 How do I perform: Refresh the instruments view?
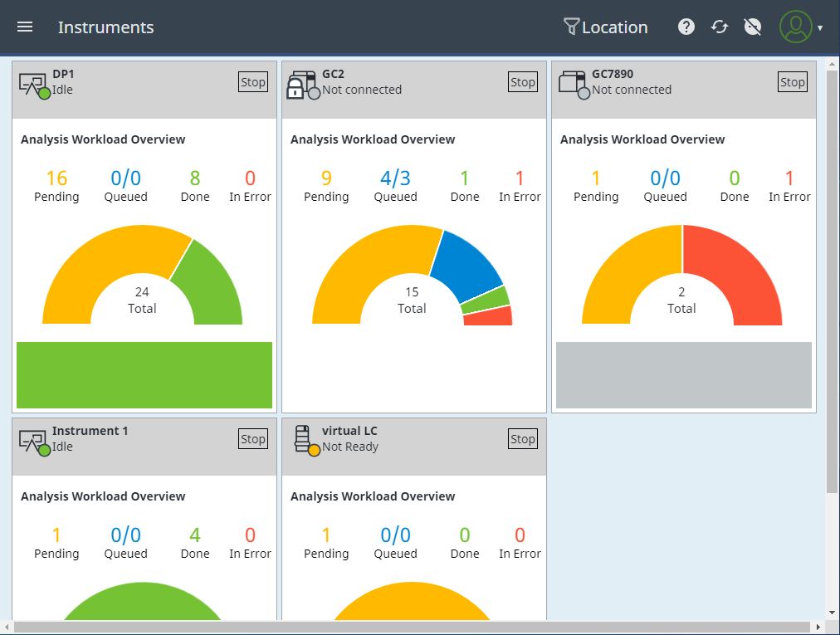[720, 27]
